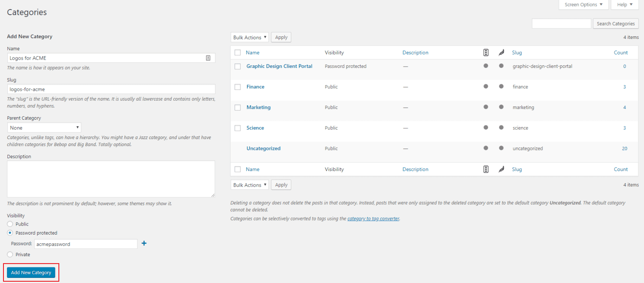This screenshot has height=283, width=644.
Task: Select the Private visibility radio button
Action: pos(10,254)
